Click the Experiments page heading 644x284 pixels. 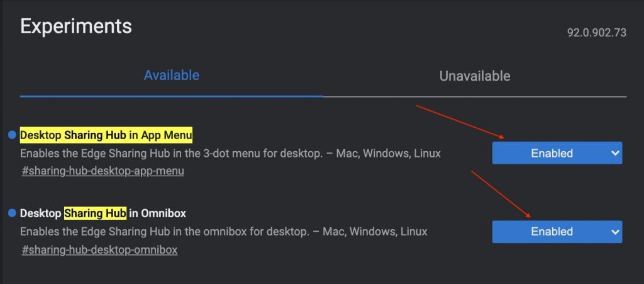[x=76, y=26]
